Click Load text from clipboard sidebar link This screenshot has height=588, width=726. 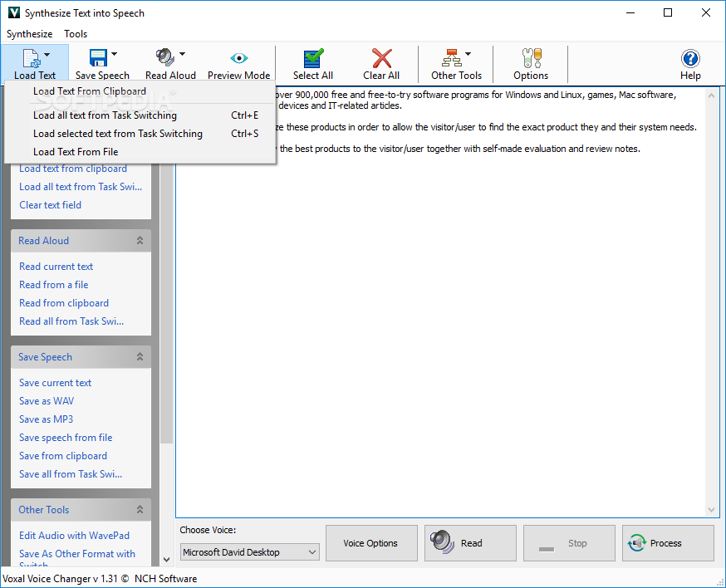[x=73, y=169]
